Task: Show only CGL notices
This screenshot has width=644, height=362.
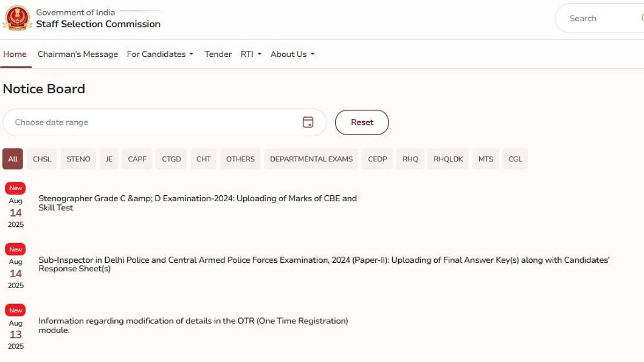Action: point(515,159)
